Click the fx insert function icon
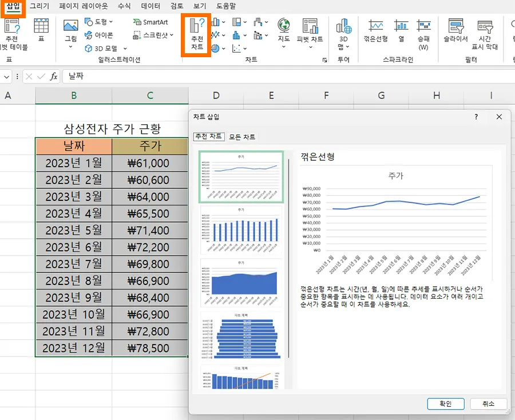Screen dimensions: 515x420 54,77
